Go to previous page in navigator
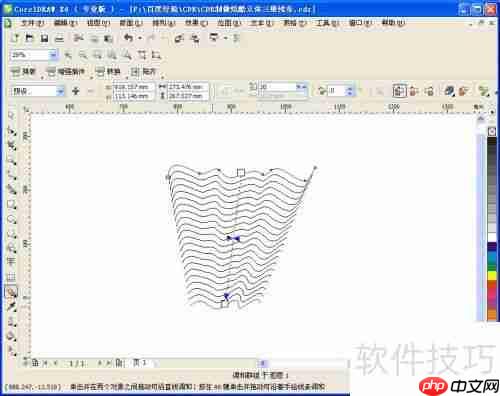The height and width of the screenshot is (396, 500). tap(55, 363)
